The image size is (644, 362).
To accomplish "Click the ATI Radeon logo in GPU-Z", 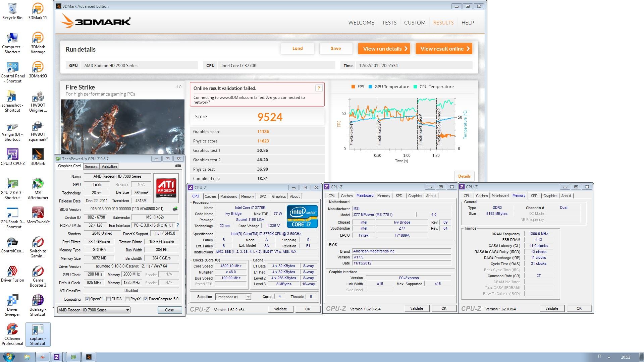I will pos(166,187).
